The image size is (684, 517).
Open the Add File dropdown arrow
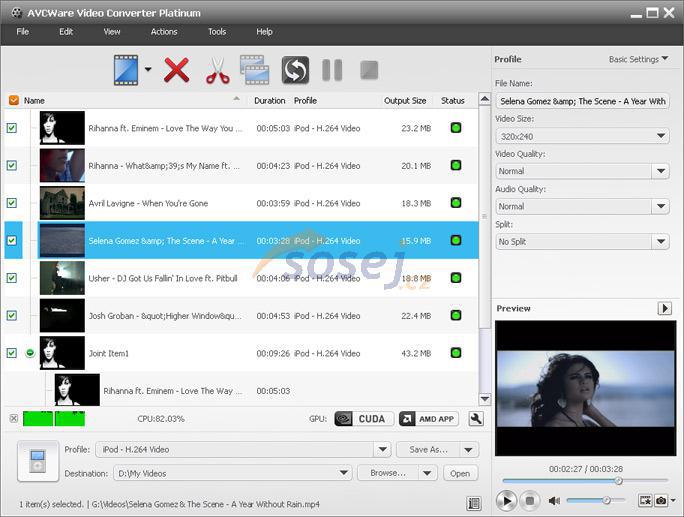point(148,69)
